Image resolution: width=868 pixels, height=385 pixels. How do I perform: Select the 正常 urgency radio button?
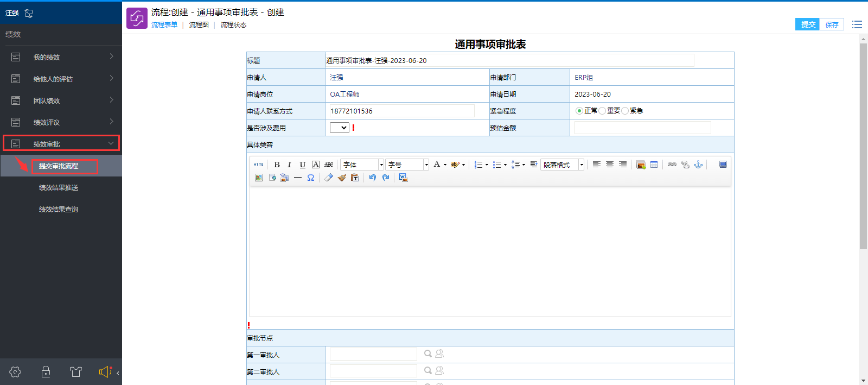point(579,111)
